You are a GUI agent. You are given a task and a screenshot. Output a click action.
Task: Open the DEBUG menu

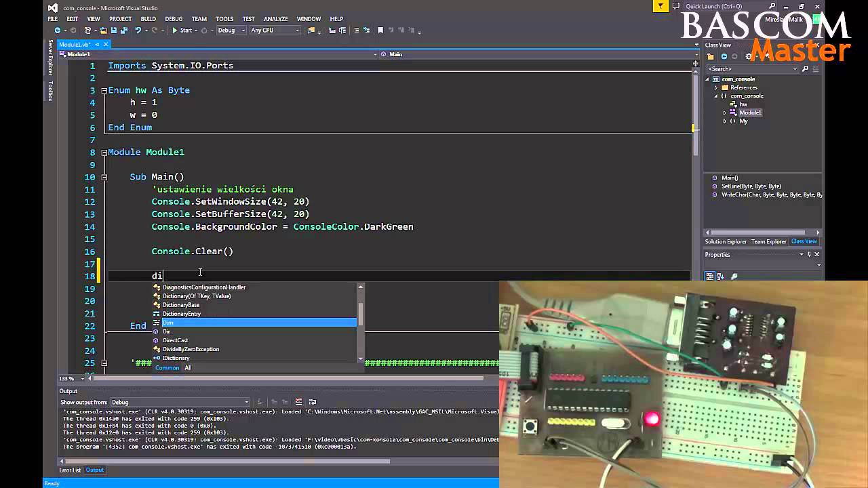point(174,19)
